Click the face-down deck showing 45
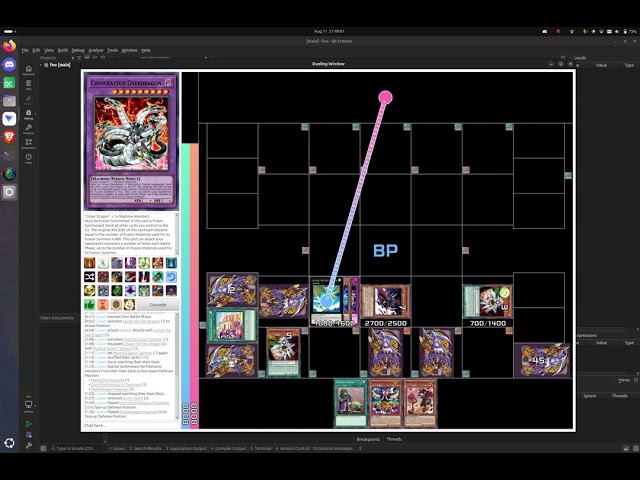 click(542, 360)
